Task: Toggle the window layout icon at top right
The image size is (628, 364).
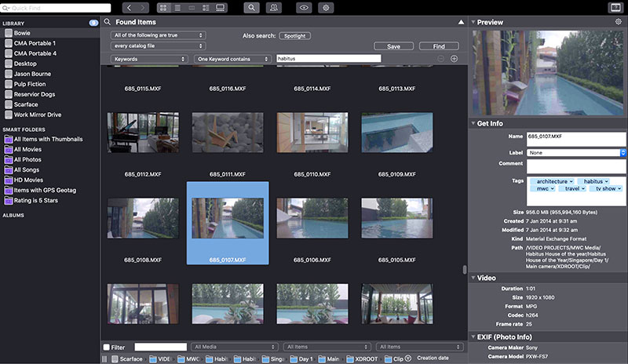Action: coord(615,8)
